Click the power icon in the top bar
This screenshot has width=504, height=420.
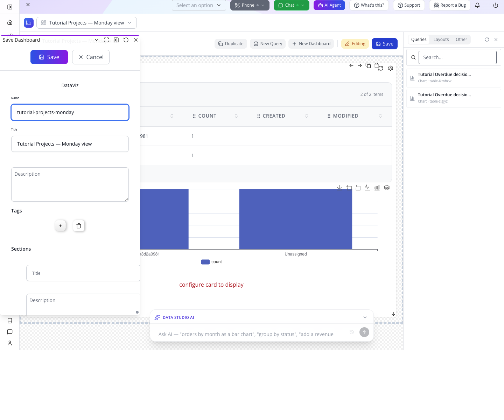coord(496,5)
